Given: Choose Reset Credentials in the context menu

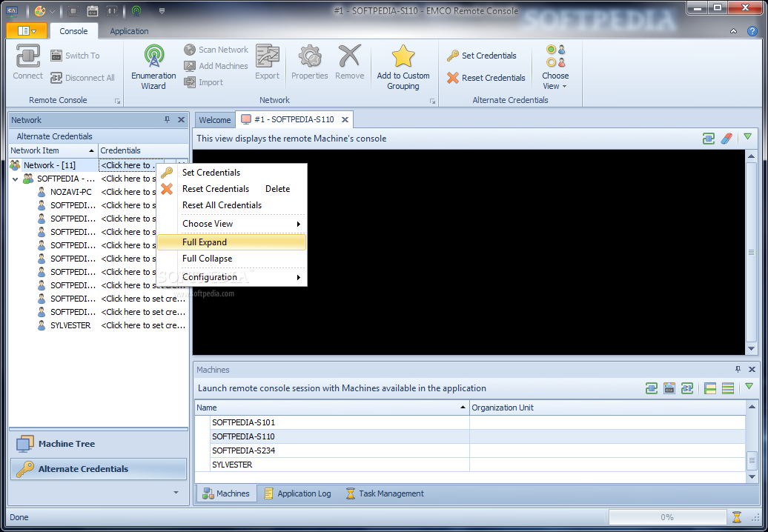Looking at the screenshot, I should point(232,188).
